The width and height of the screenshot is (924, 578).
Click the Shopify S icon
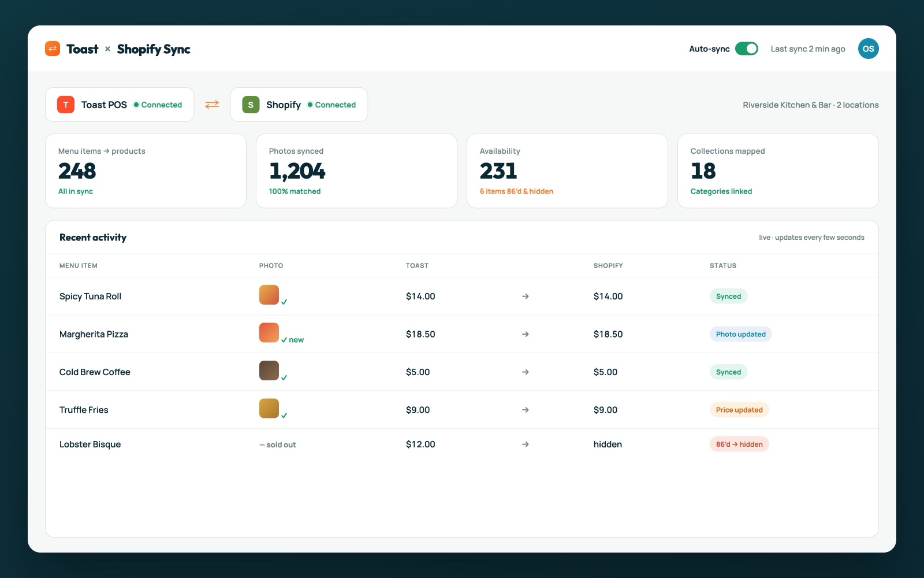tap(251, 105)
